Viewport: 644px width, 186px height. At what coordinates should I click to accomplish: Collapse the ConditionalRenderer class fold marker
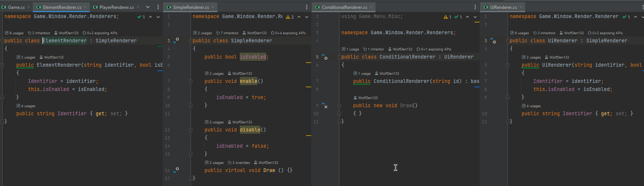tap(339, 57)
